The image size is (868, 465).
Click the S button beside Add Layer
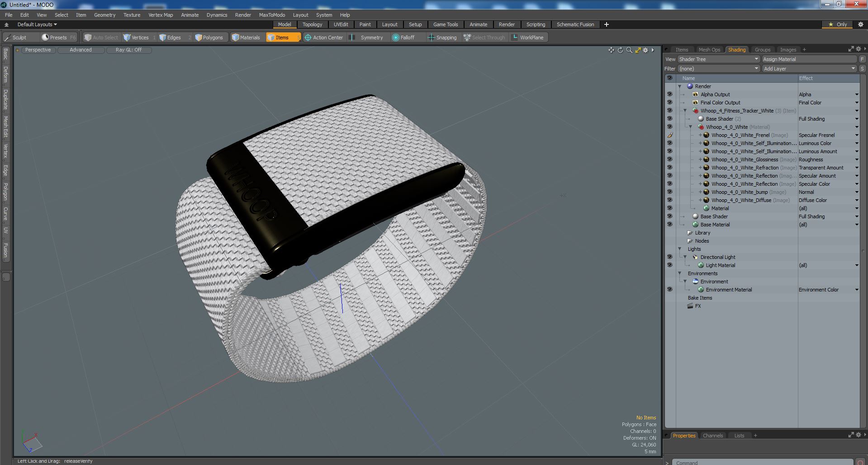click(862, 69)
